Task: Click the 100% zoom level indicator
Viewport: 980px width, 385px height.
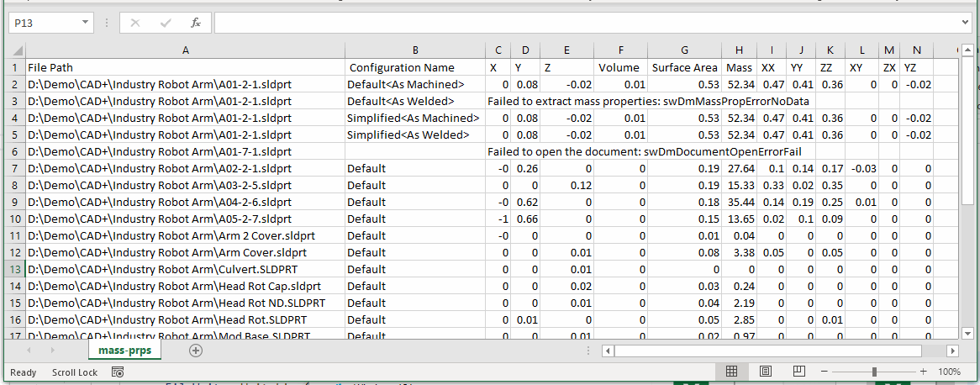Action: pyautogui.click(x=948, y=372)
